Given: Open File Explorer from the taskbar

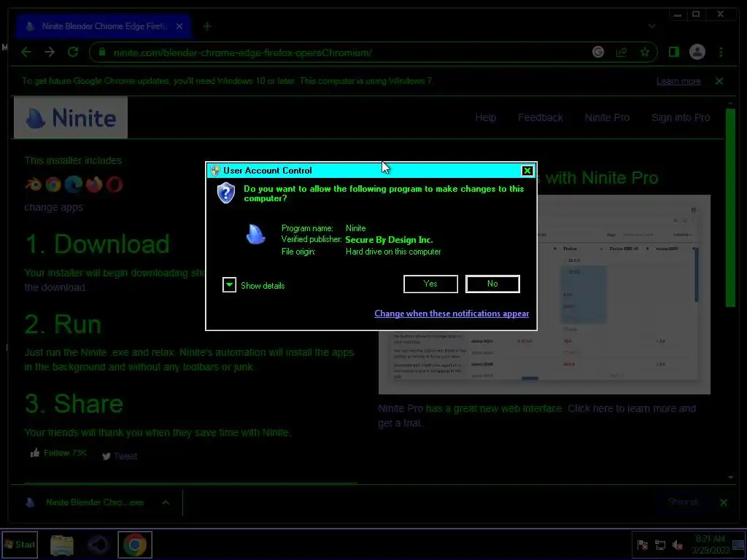Looking at the screenshot, I should click(62, 545).
